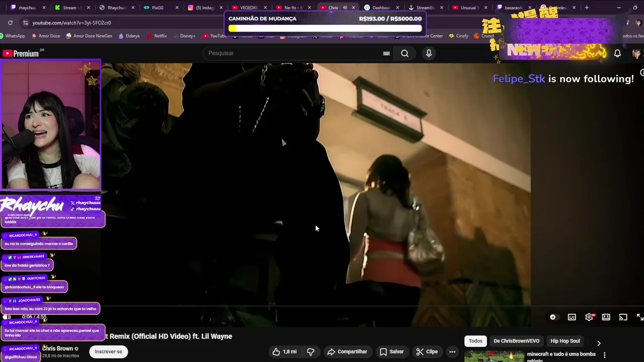Dislike the video with thumbs down
644x362 pixels.
[x=311, y=351]
